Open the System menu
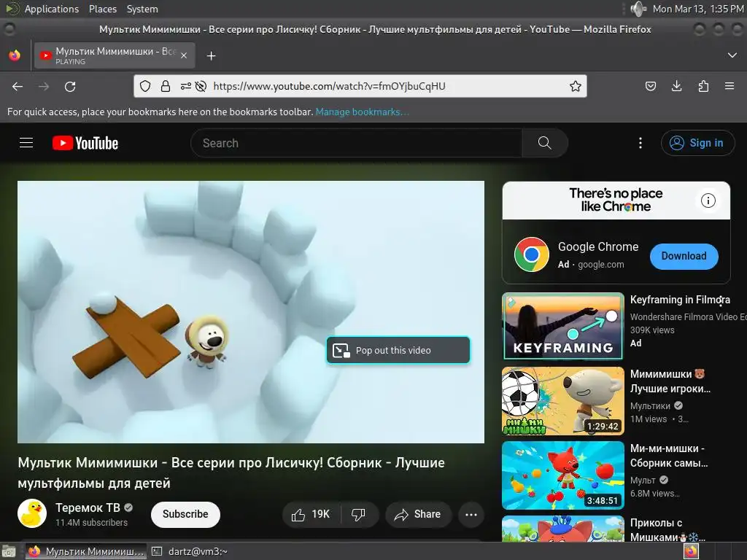Viewport: 747px width, 560px height. (x=142, y=9)
